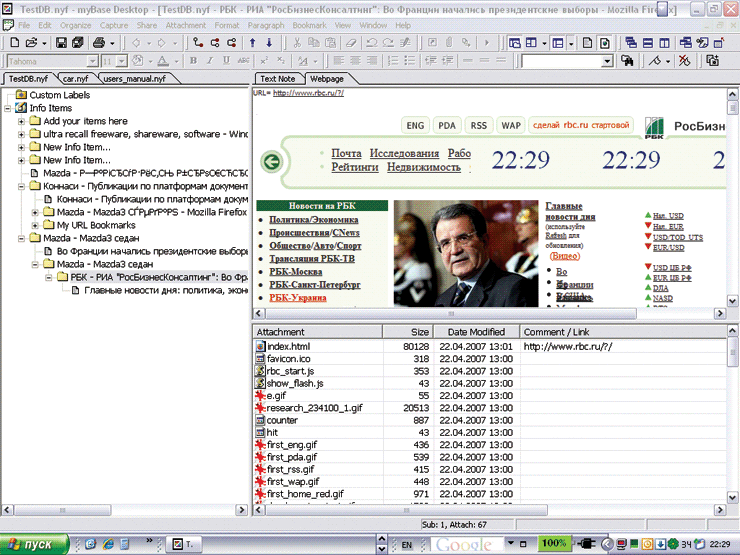Click the webpage horizontal scrollbar thumb

(451, 313)
